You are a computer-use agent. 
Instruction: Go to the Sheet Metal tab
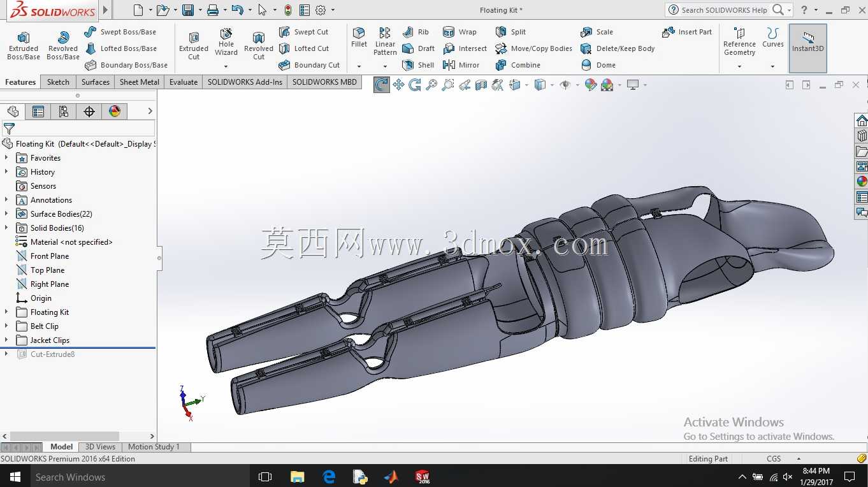pos(140,82)
